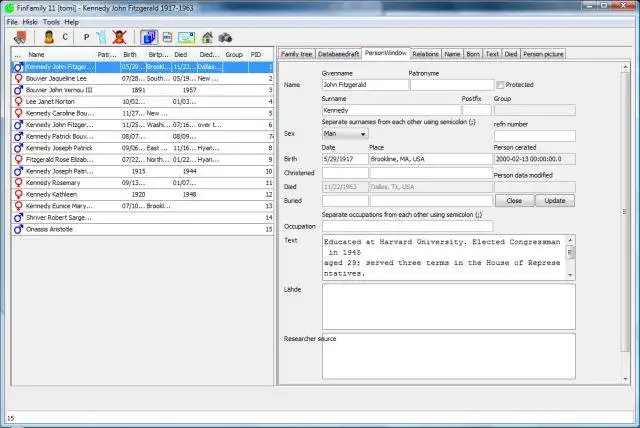
Task: Click the home house toolbar icon
Action: click(207, 37)
